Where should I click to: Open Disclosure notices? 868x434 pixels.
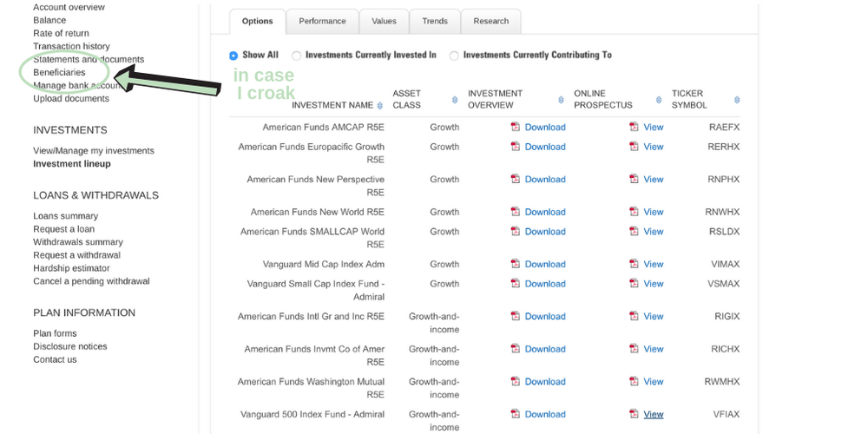pyautogui.click(x=70, y=346)
